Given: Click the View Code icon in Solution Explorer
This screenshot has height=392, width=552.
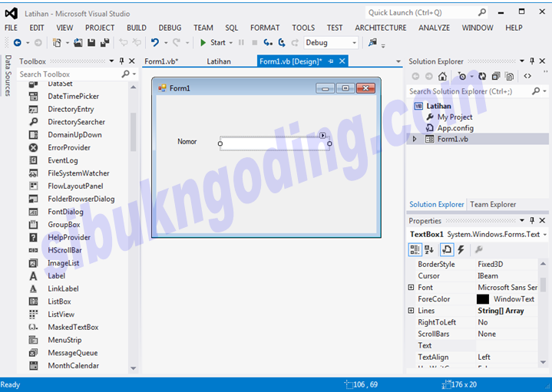Looking at the screenshot, I should pos(527,77).
